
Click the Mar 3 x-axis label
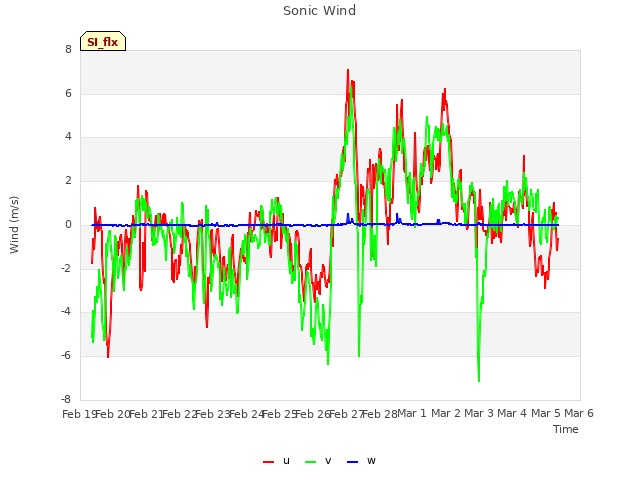coord(479,413)
